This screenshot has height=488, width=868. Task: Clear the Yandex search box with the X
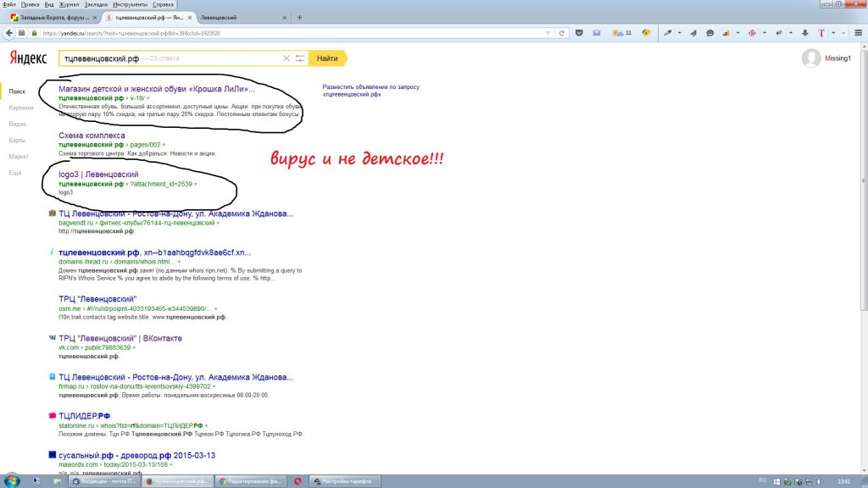click(287, 58)
